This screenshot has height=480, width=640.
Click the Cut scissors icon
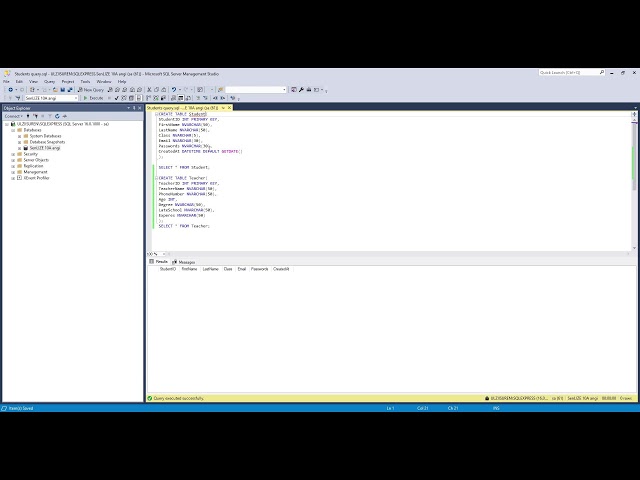tap(149, 90)
